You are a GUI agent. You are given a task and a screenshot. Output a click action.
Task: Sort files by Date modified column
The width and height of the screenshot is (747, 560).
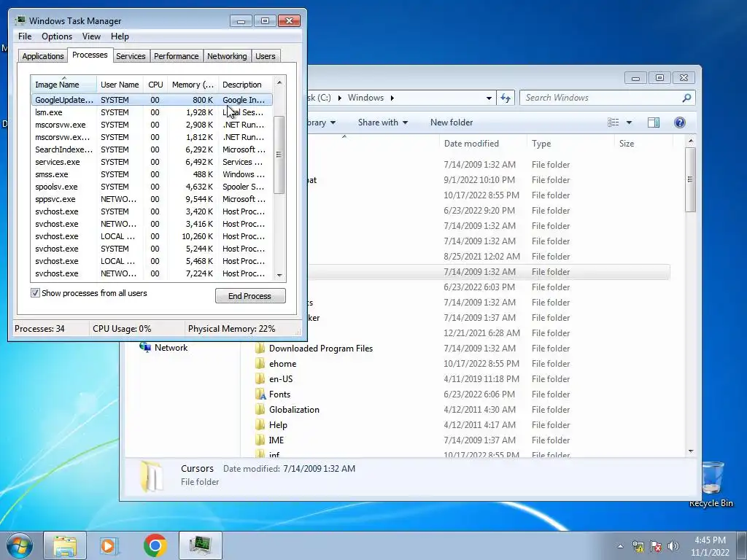point(483,144)
